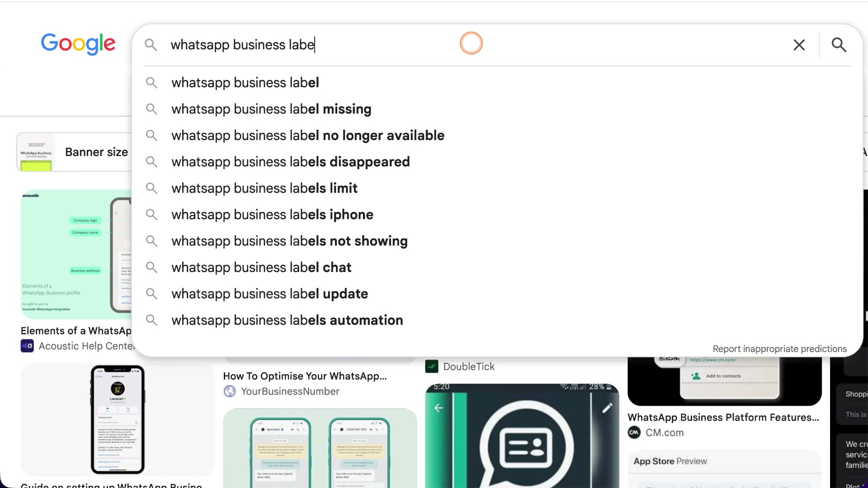Open the 'Add to contacts' dark thumbnail
Screen dimensions: 868x488
point(725,381)
